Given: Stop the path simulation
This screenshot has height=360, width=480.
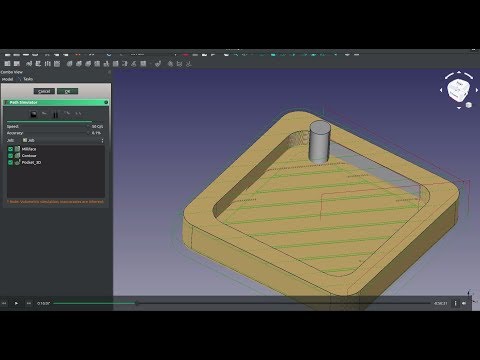Looking at the screenshot, I should (34, 114).
